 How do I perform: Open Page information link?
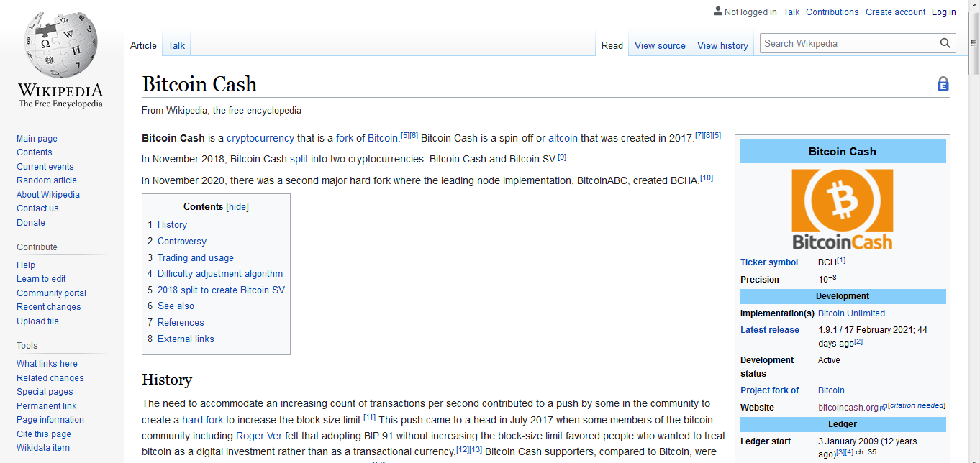point(50,420)
